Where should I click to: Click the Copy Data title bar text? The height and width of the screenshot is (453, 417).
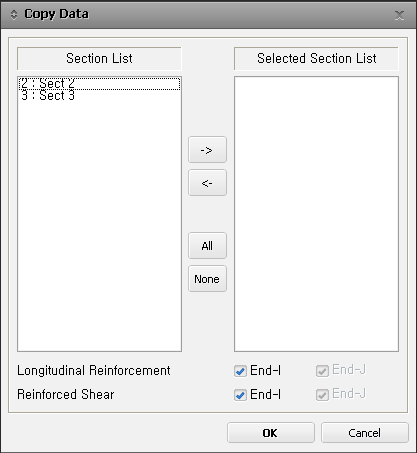pos(56,14)
